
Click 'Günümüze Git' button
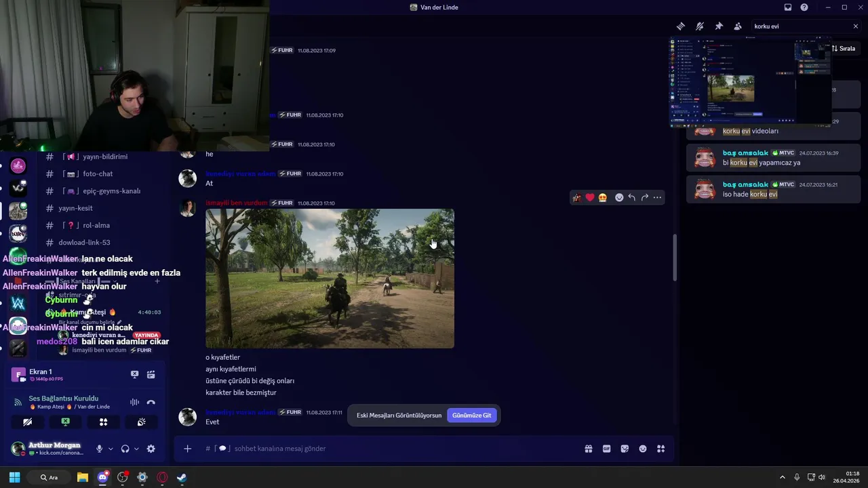click(x=472, y=415)
